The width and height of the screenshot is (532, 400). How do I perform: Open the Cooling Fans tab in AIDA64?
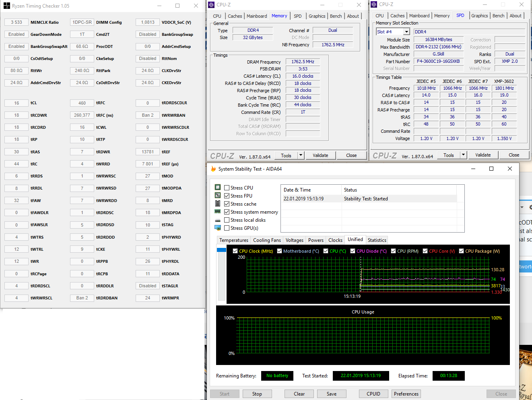tap(267, 240)
